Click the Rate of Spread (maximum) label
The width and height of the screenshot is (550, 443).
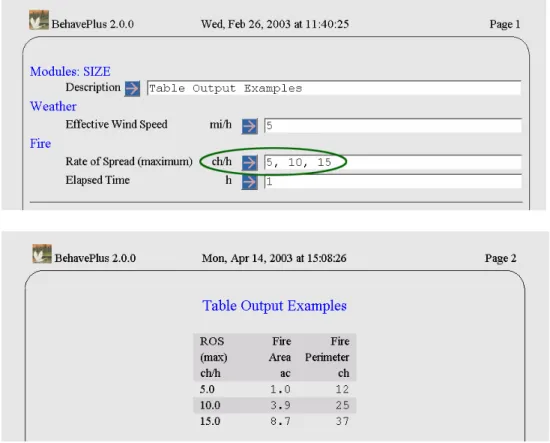(129, 161)
